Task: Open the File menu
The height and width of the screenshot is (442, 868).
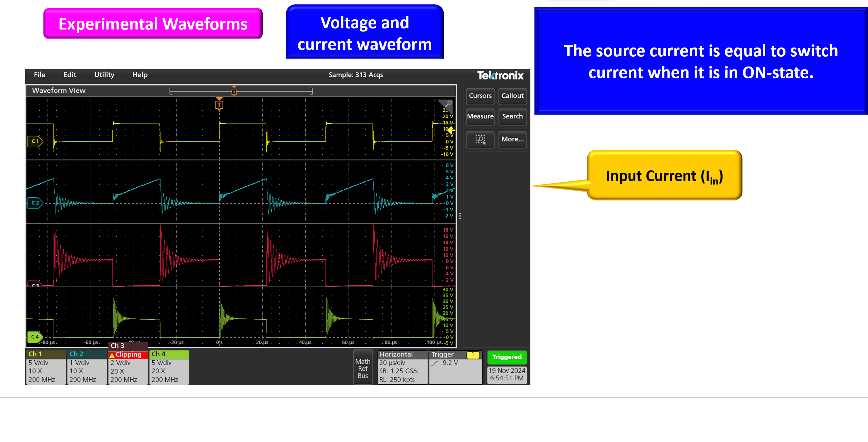Action: coord(40,75)
